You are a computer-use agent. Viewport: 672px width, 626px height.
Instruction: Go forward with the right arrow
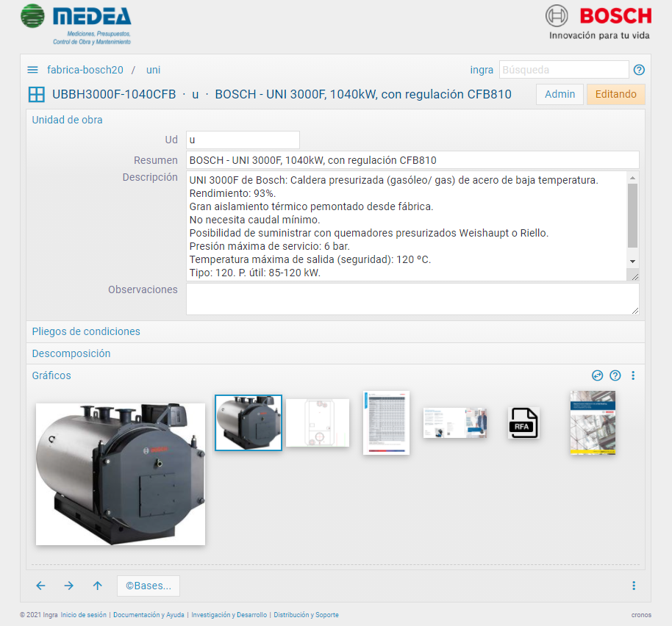(68, 586)
